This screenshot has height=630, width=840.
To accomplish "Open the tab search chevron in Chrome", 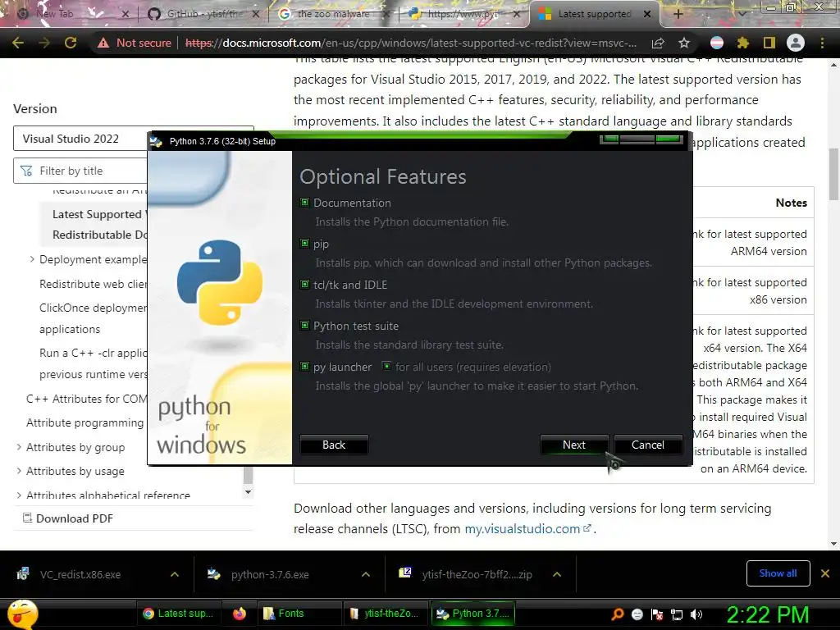I will 742,14.
